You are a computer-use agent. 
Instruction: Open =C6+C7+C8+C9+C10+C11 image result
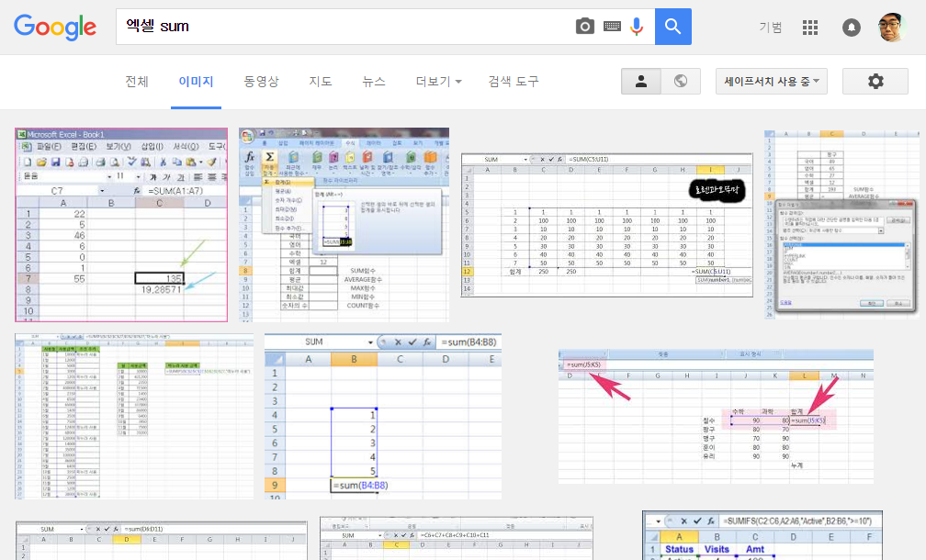pos(456,538)
